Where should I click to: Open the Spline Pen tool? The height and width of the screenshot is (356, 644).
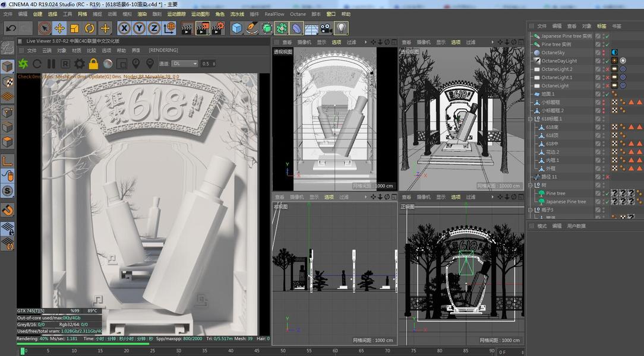[x=252, y=28]
